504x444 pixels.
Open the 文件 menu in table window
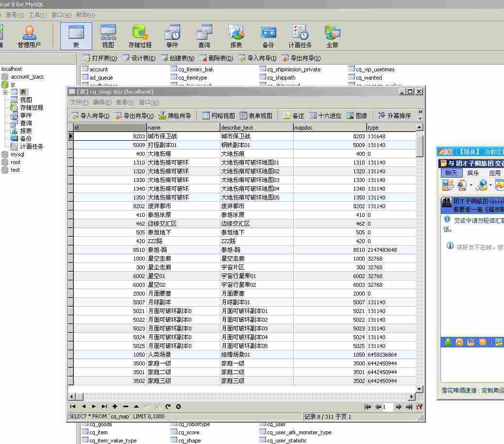[x=79, y=102]
